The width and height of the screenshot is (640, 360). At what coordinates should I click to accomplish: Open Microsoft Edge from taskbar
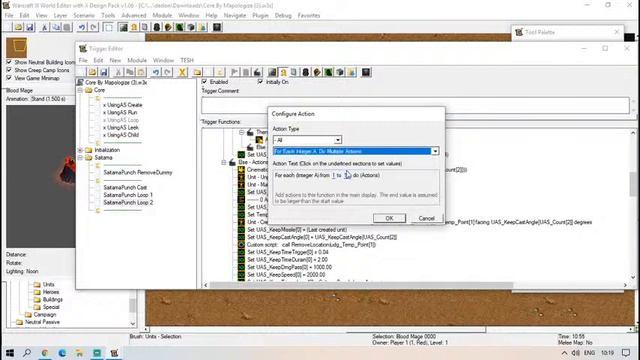62,353
